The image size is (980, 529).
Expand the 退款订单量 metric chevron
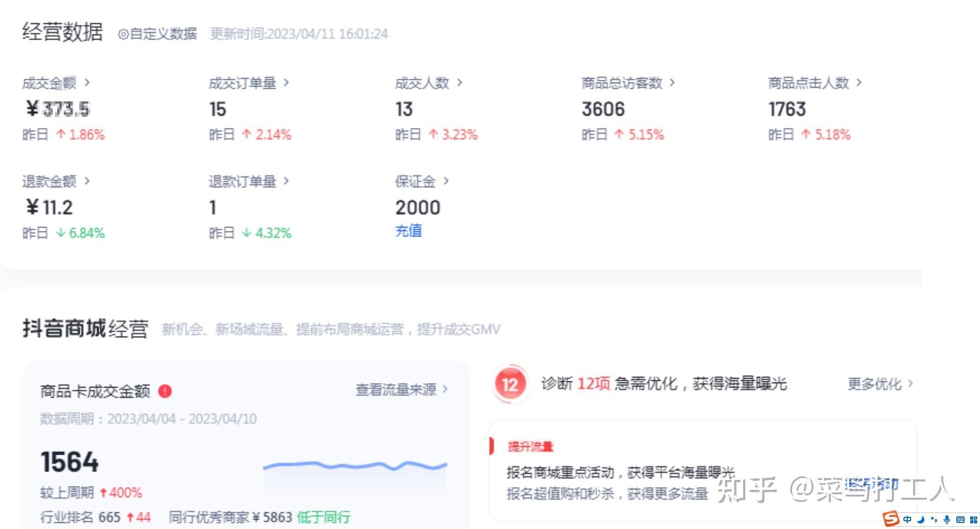tap(286, 181)
